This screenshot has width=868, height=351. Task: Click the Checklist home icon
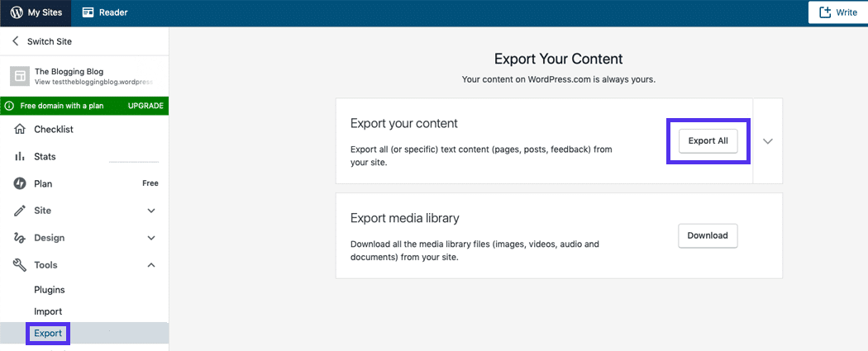point(20,130)
